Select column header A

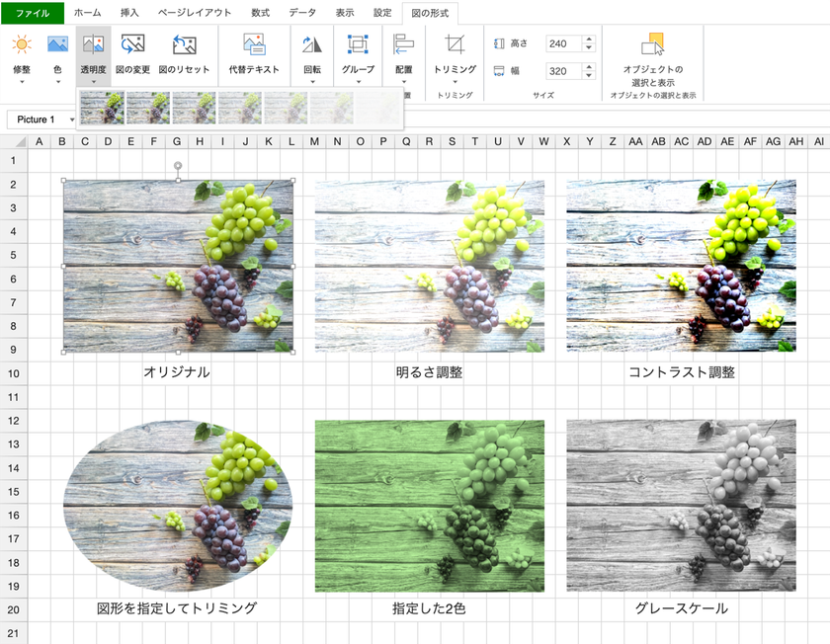40,142
